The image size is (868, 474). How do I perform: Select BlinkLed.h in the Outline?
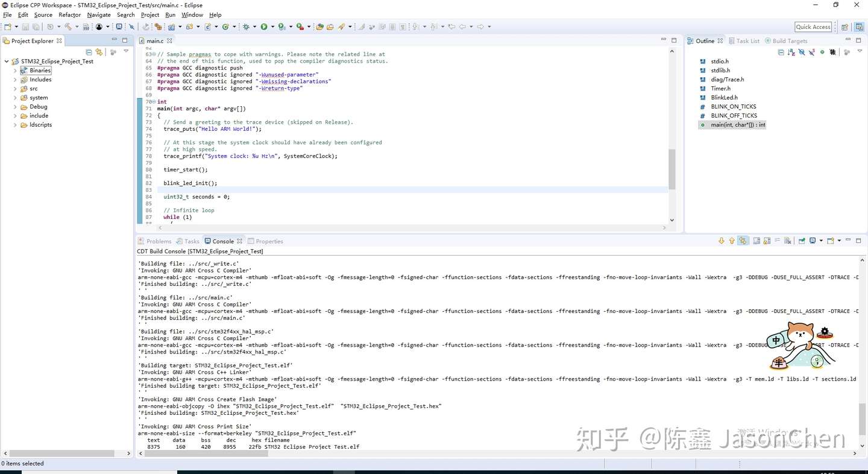click(x=719, y=98)
